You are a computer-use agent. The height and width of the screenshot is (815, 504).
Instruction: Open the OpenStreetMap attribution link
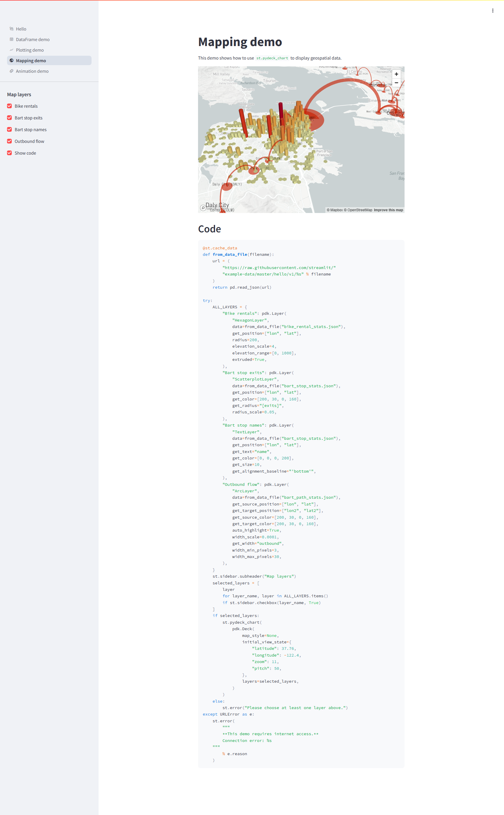[x=358, y=210]
